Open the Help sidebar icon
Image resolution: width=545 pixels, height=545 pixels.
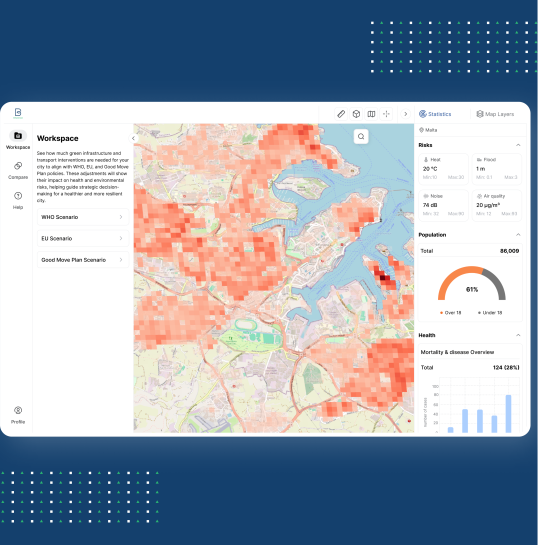point(18,200)
